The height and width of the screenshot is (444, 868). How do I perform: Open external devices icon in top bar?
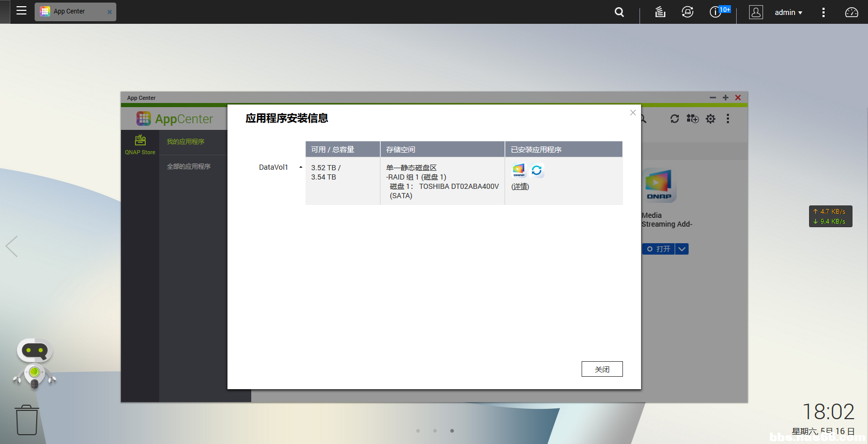[688, 12]
